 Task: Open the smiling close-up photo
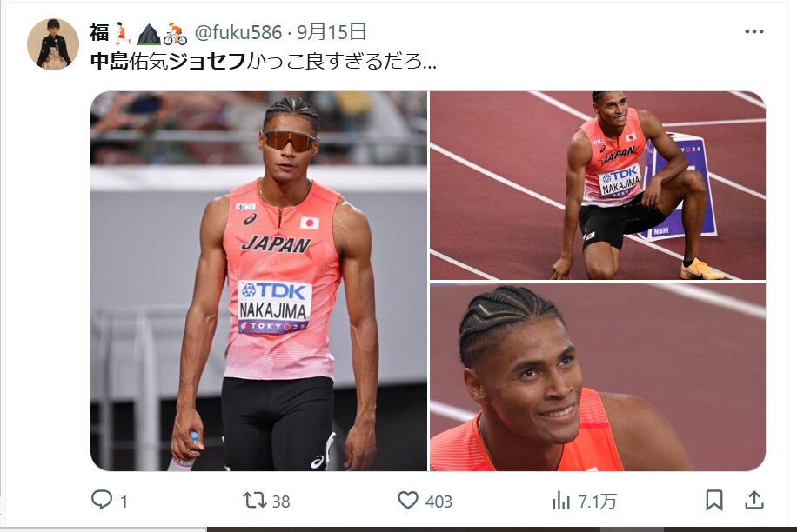[598, 376]
